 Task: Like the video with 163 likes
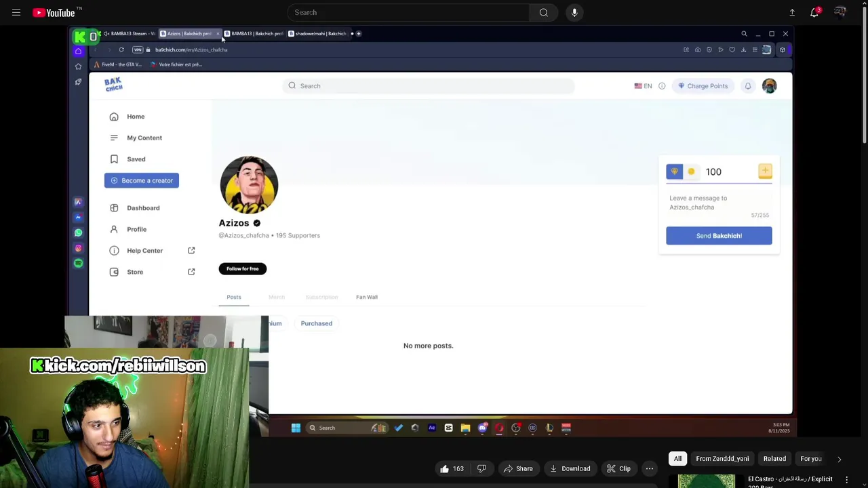click(452, 468)
